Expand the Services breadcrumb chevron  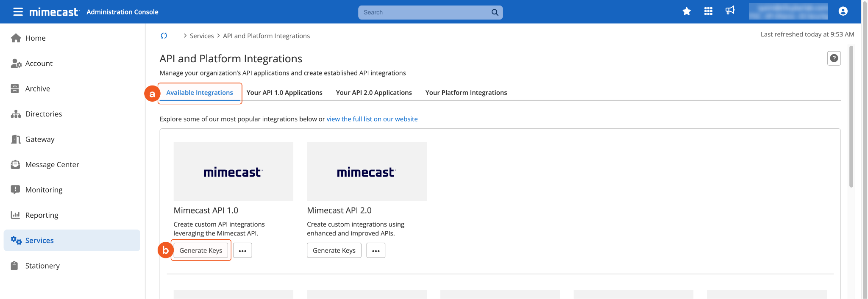(185, 36)
